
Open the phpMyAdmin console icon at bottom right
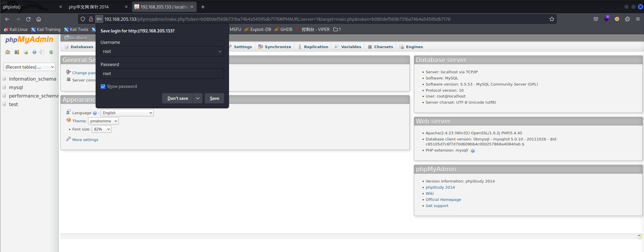[640, 236]
